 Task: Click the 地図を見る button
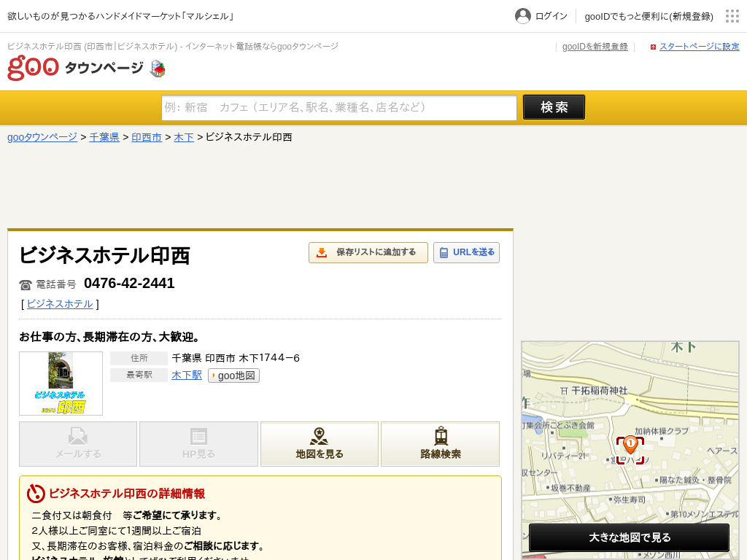pyautogui.click(x=320, y=444)
